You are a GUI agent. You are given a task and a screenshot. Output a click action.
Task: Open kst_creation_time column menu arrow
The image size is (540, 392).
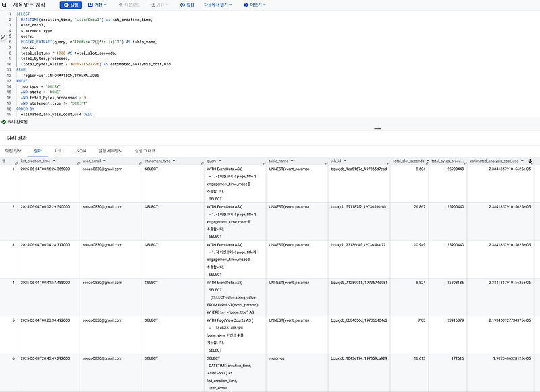[x=54, y=161]
